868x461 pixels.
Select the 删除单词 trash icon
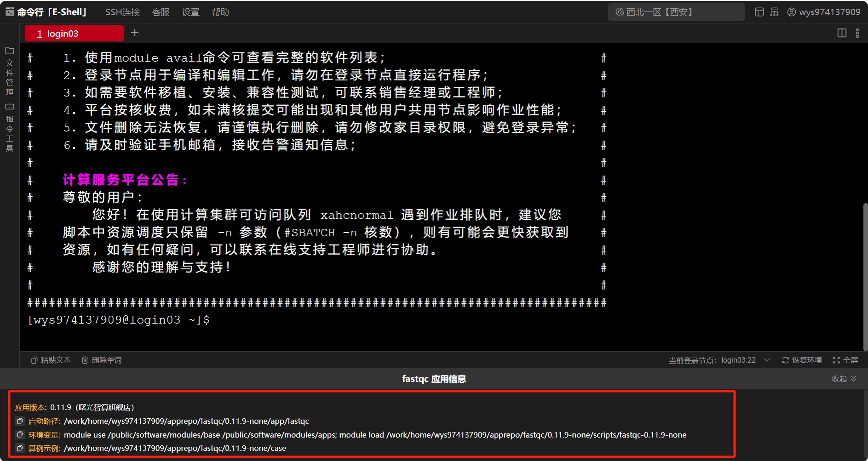pyautogui.click(x=85, y=360)
